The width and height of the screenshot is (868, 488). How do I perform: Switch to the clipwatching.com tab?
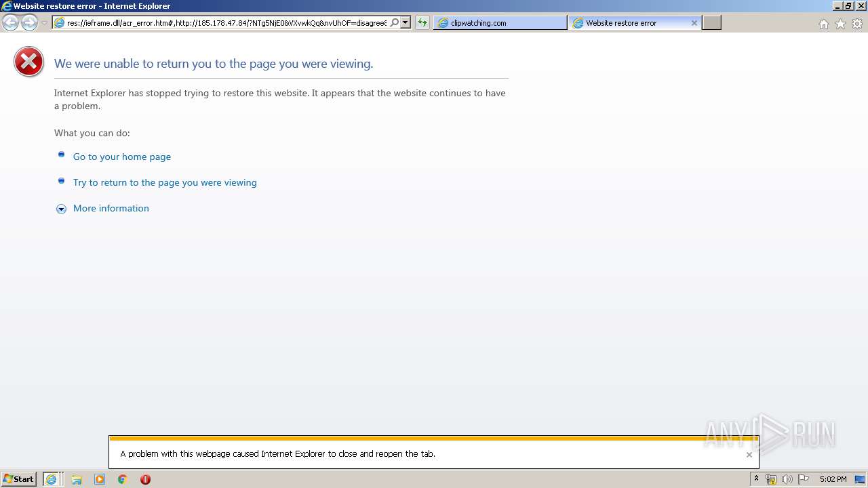point(500,22)
